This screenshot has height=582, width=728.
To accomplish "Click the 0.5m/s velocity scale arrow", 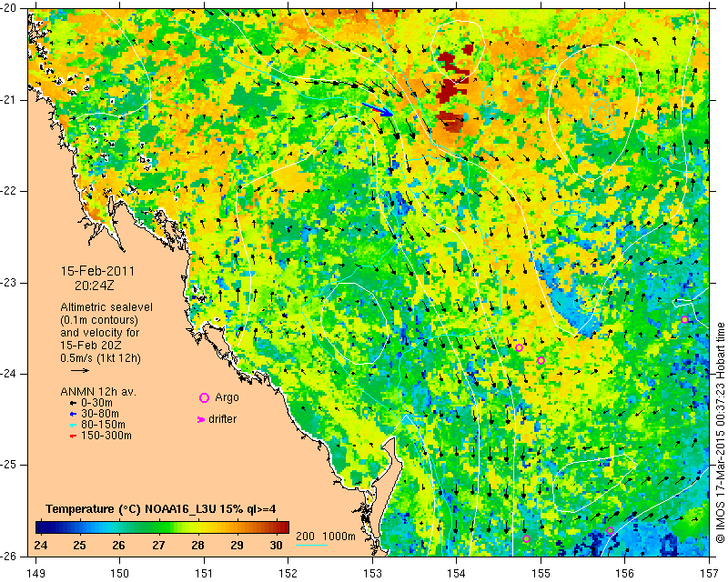I will tap(80, 370).
